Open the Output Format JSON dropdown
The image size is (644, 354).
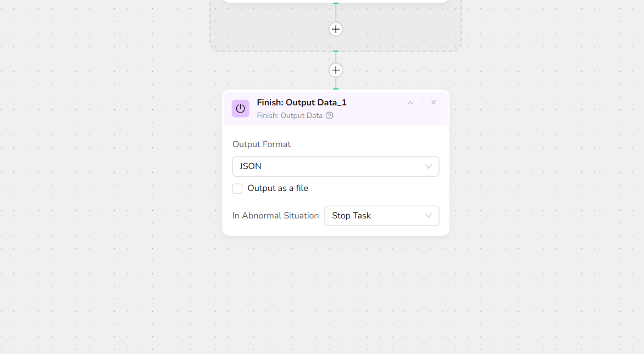330,167
